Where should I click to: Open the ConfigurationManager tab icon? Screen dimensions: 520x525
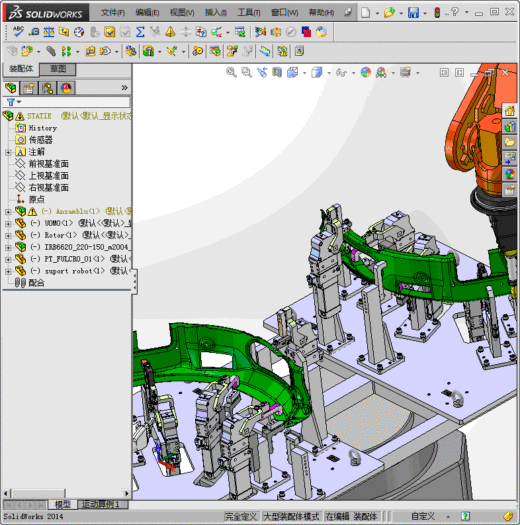48,88
